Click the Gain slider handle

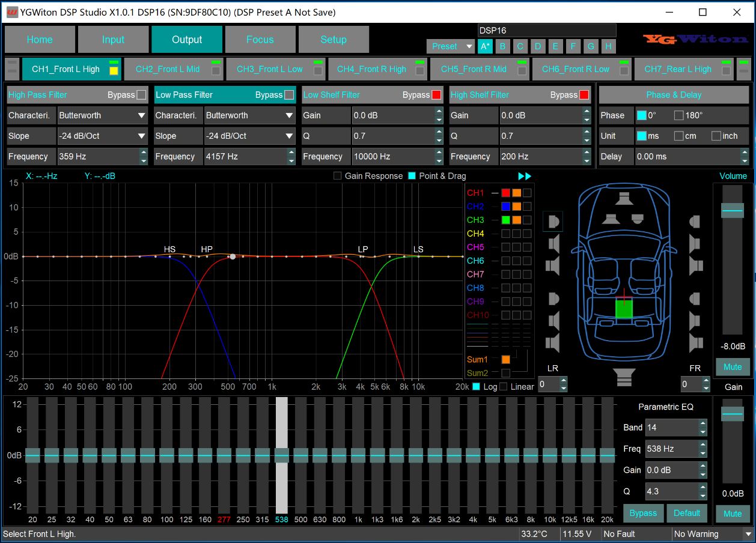coord(733,414)
